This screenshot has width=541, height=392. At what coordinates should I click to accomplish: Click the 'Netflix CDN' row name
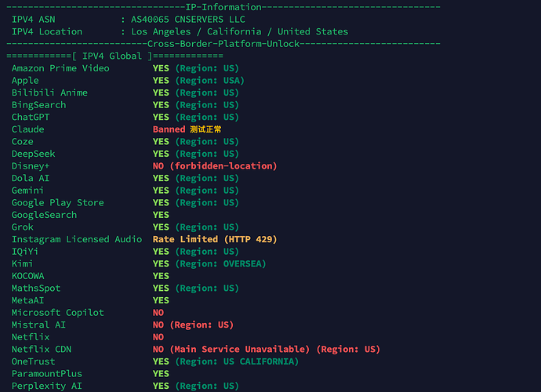(42, 350)
